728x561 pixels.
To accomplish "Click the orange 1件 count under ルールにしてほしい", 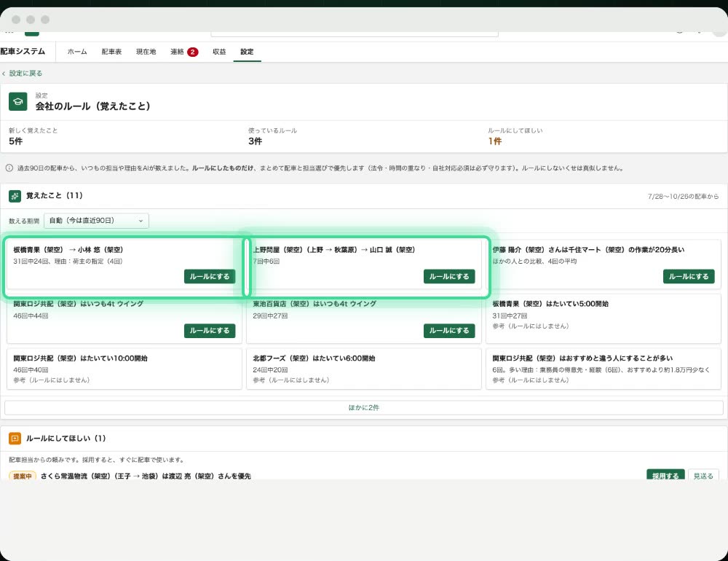I will 495,141.
